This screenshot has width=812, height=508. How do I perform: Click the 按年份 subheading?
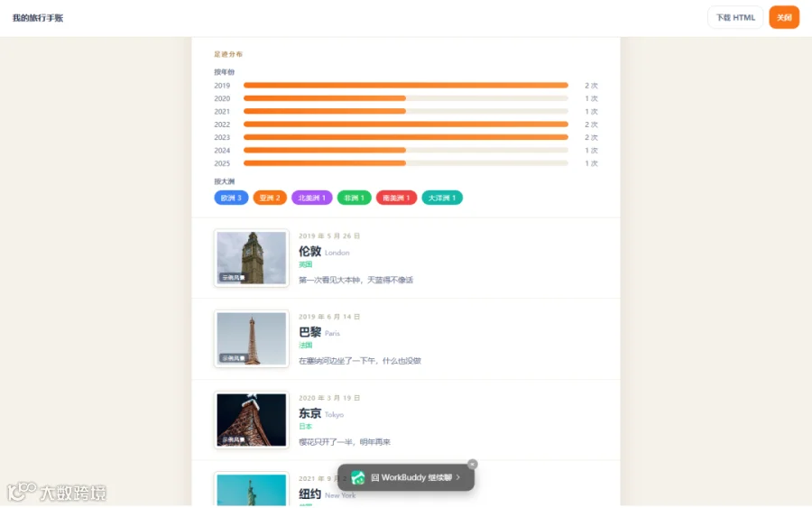(225, 72)
